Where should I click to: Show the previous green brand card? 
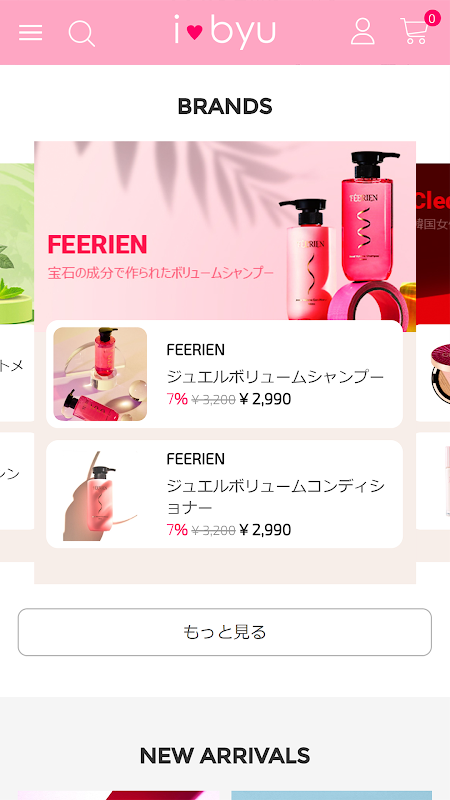coord(17,243)
